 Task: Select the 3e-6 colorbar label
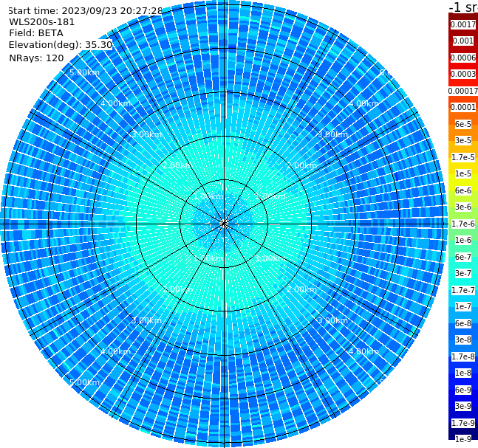(x=463, y=207)
